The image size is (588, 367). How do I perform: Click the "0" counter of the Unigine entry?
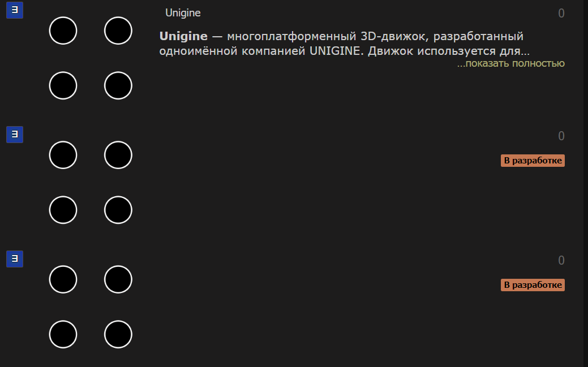[561, 13]
